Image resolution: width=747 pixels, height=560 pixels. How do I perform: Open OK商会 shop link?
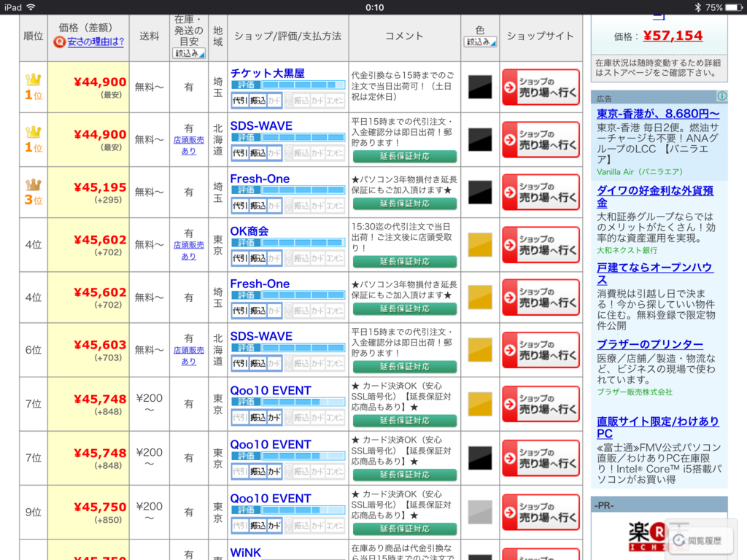[249, 231]
